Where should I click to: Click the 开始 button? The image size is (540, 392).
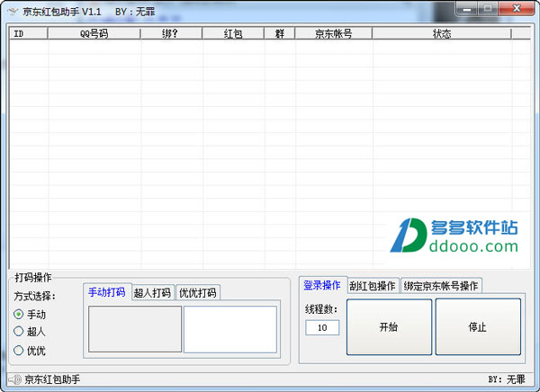pos(389,327)
